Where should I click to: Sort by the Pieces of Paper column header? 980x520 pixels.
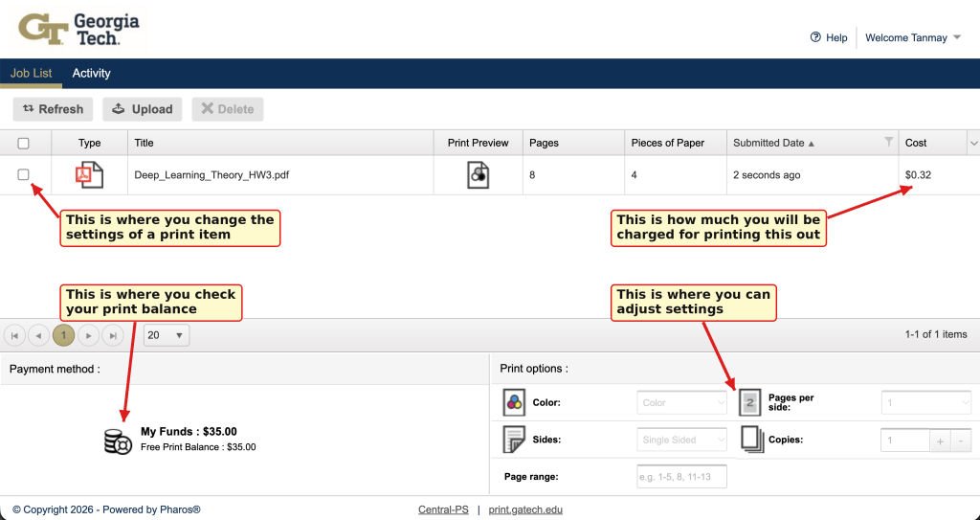(676, 143)
